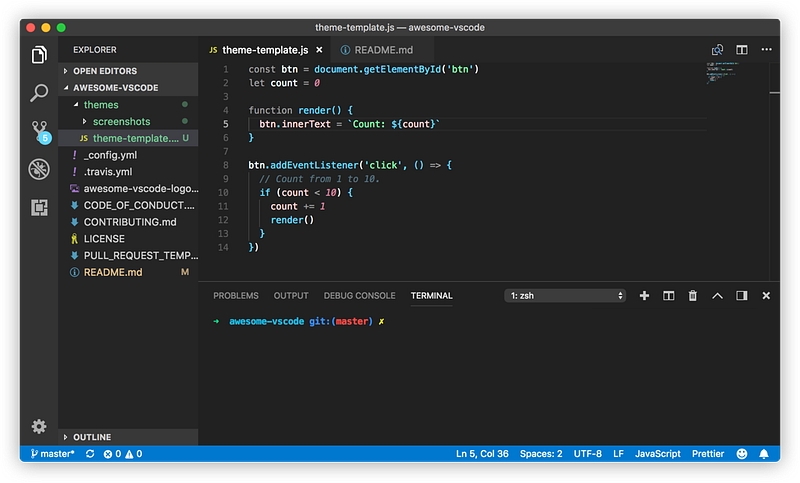Screen dimensions: 800x483
Task: Split the editor with the split icon
Action: [x=742, y=50]
